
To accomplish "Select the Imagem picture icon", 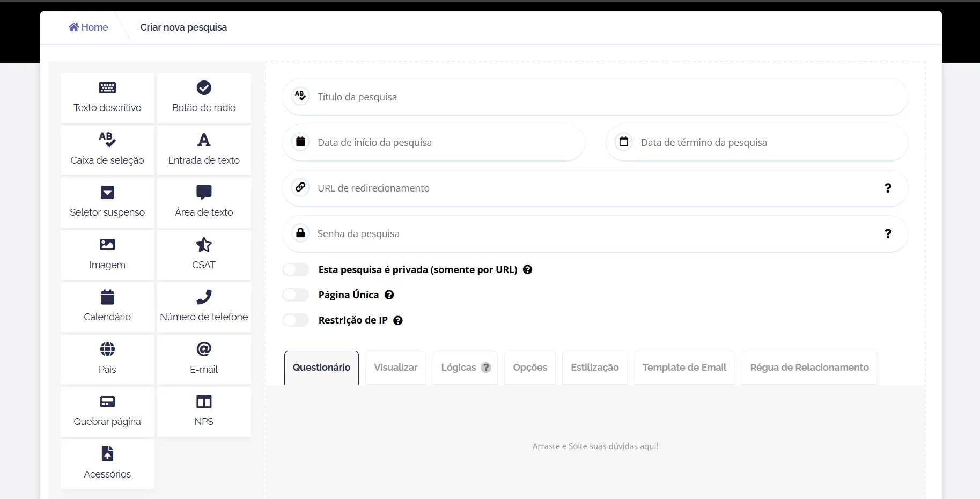I will [x=107, y=245].
